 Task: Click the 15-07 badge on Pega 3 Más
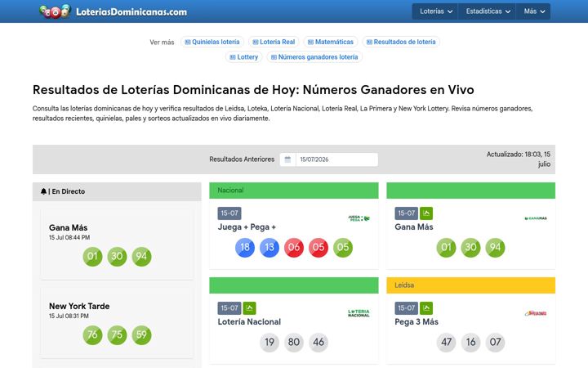(x=406, y=308)
